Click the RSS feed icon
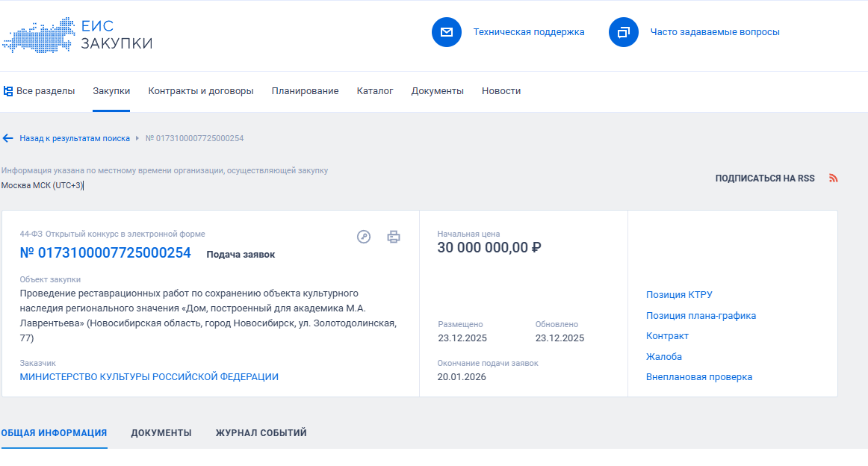 [834, 178]
